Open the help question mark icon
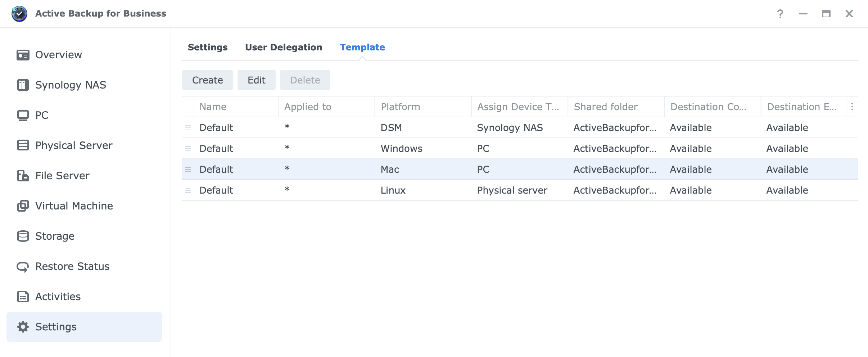Image resolution: width=868 pixels, height=357 pixels. [780, 14]
